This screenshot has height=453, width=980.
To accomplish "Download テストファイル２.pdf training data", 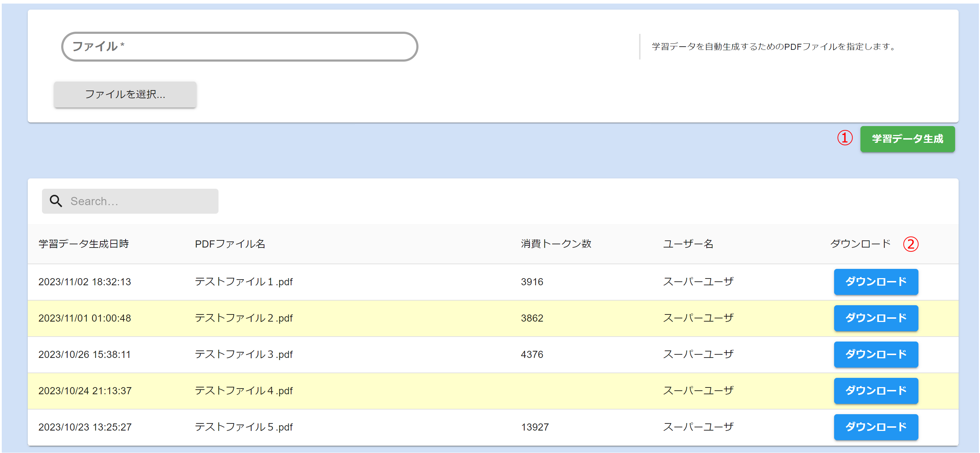I will [x=875, y=318].
